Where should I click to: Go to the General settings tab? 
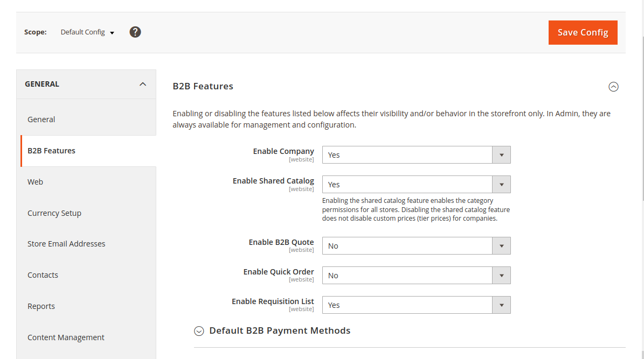pos(41,119)
